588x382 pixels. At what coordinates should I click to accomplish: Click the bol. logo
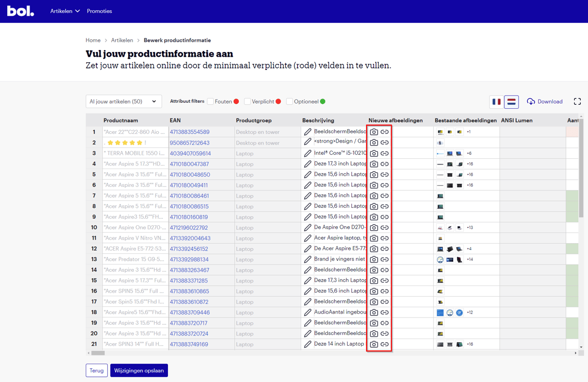click(x=20, y=11)
